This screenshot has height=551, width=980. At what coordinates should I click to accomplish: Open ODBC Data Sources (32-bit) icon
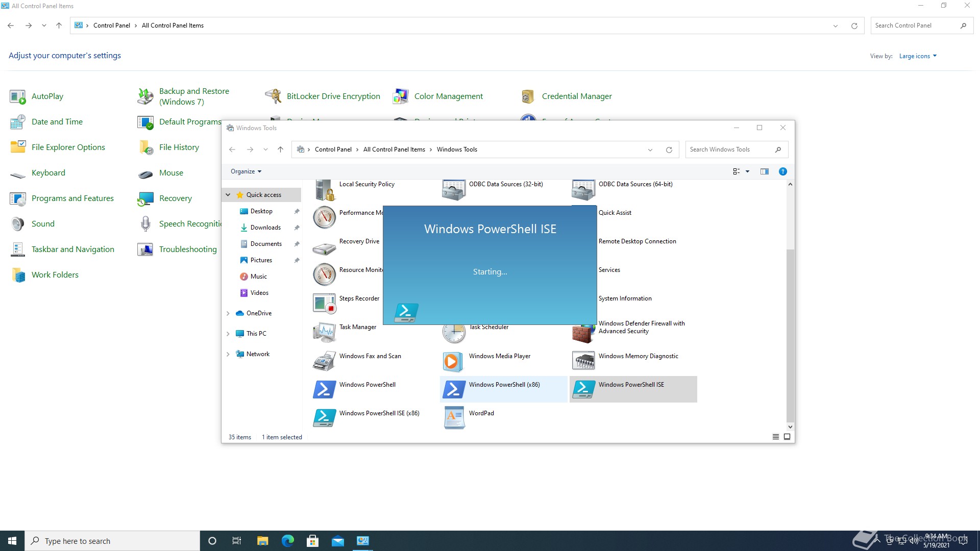point(454,190)
